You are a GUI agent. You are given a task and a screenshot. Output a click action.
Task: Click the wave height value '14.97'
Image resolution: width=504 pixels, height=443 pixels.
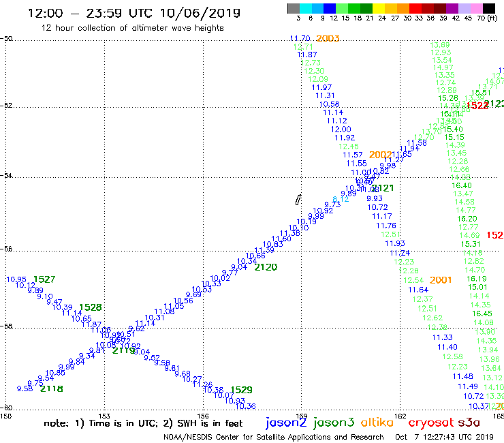pyautogui.click(x=443, y=67)
